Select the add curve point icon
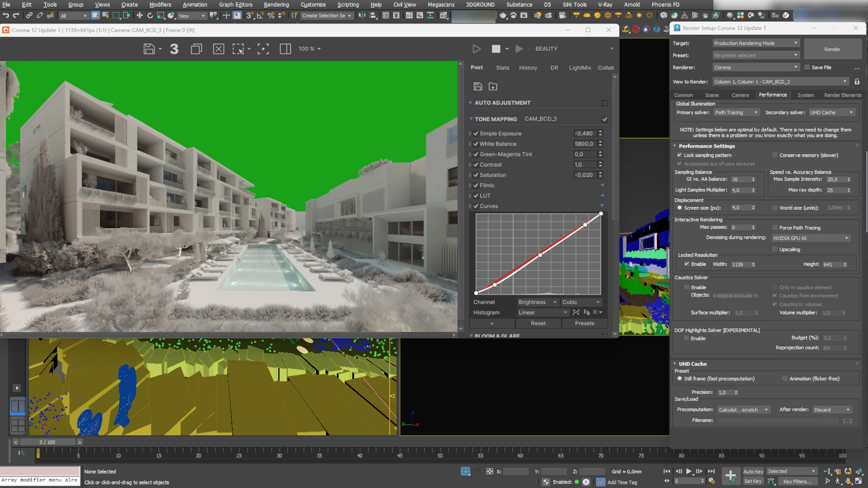The width and height of the screenshot is (868, 488). pos(576,313)
